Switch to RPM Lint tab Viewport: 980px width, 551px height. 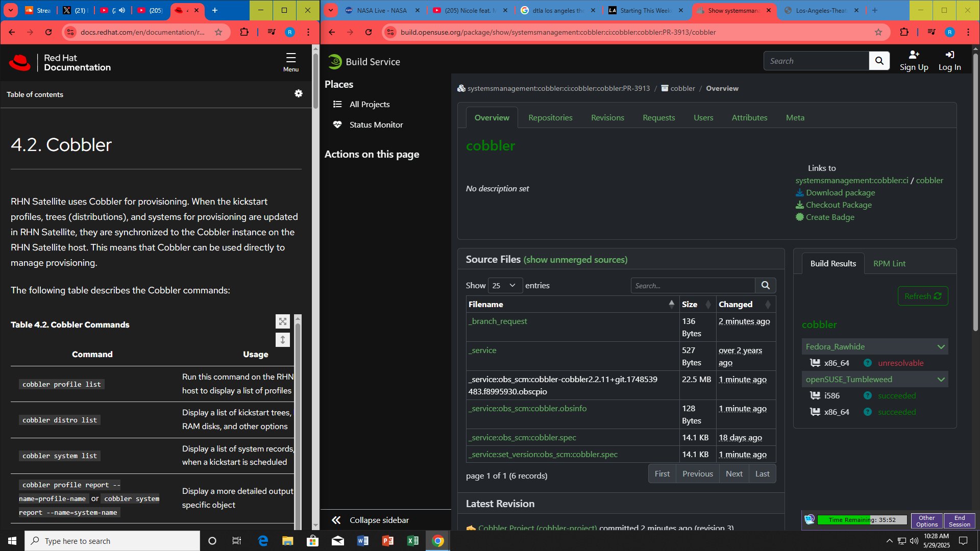point(889,263)
